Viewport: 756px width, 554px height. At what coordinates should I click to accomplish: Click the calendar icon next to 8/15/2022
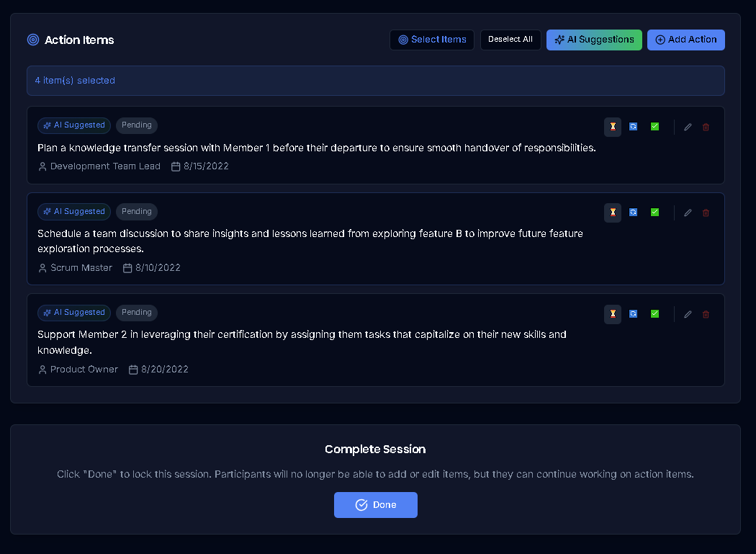coord(176,166)
